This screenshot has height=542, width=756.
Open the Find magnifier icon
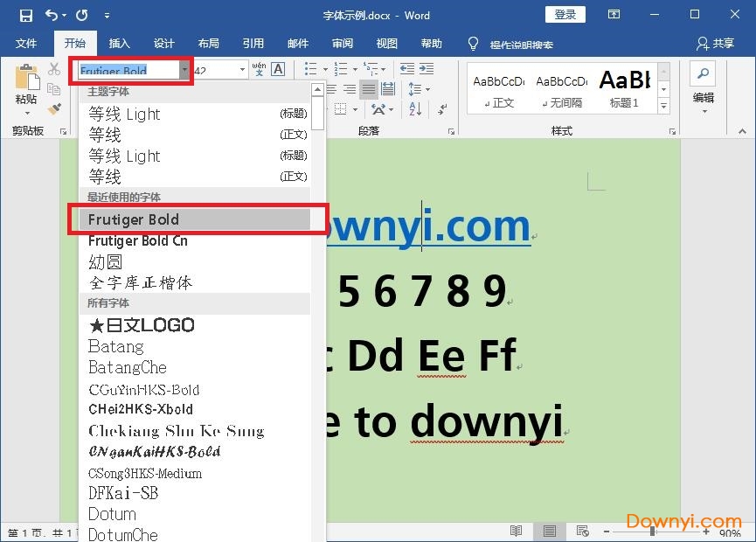click(703, 73)
